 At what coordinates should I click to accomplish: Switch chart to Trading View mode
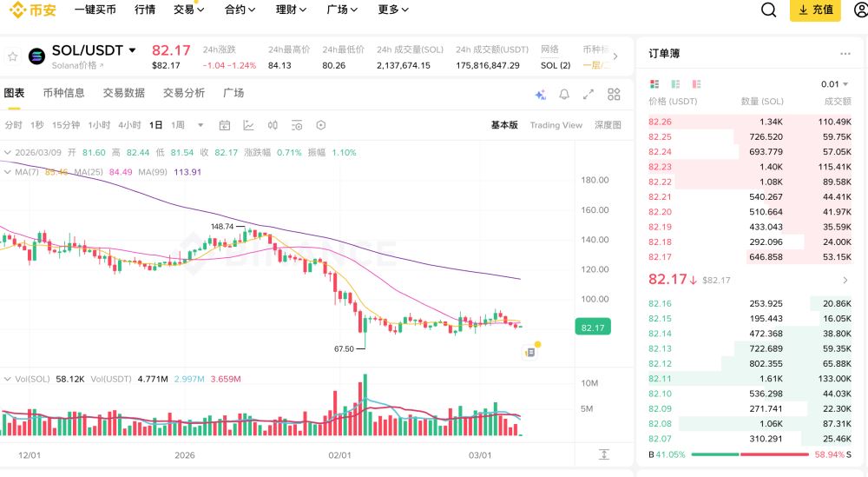(556, 125)
